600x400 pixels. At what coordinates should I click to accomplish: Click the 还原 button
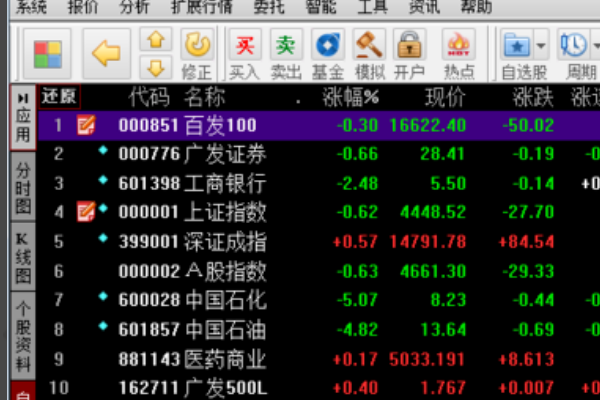click(59, 96)
